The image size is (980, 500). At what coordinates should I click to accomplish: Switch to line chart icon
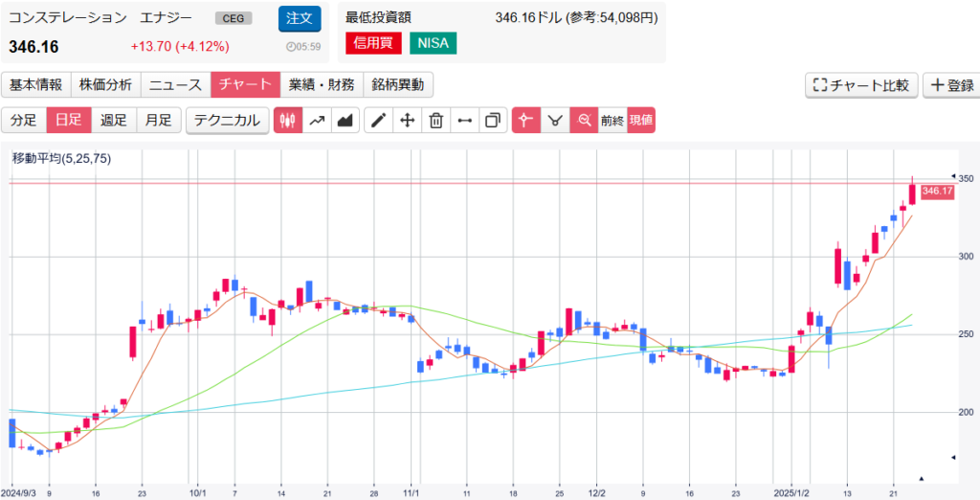pos(317,121)
